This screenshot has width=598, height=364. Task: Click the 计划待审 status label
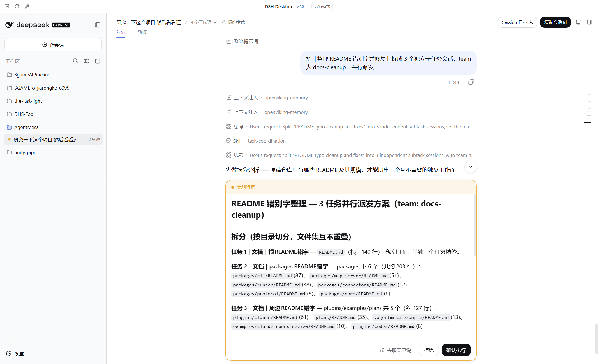[246, 187]
